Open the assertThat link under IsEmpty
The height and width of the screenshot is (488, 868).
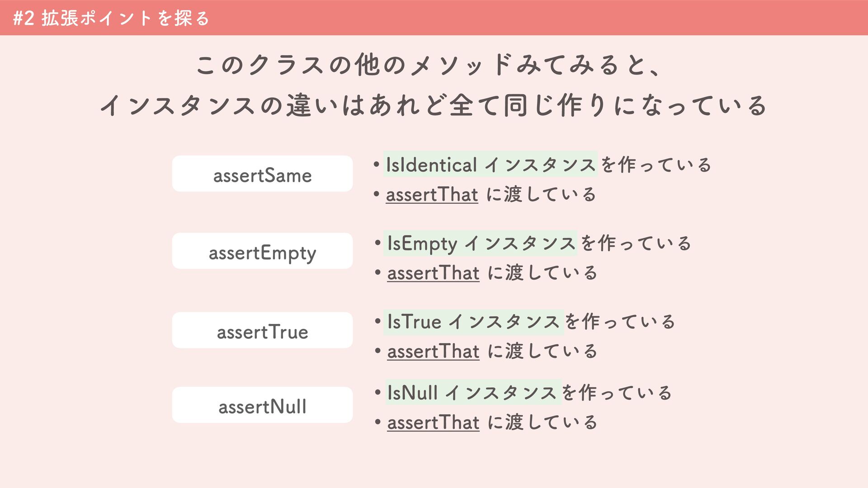[x=433, y=273]
